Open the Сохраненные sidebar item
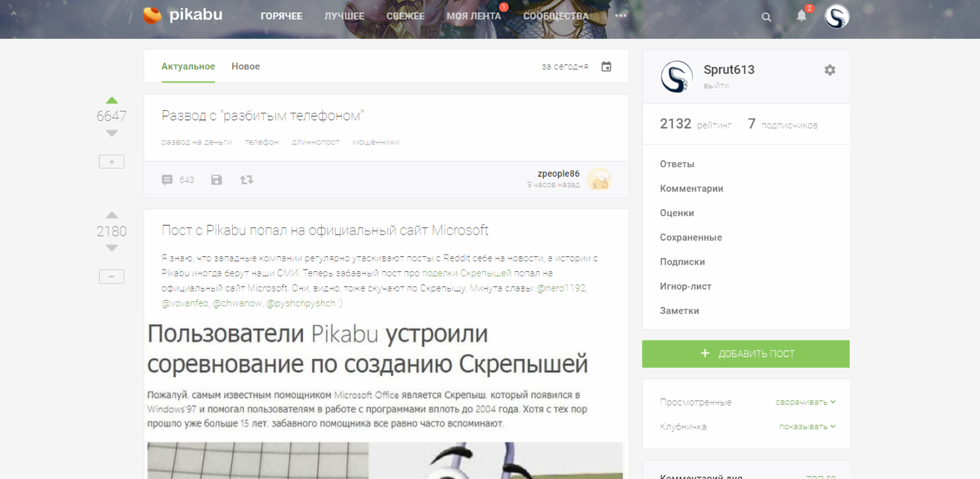Image resolution: width=980 pixels, height=479 pixels. 691,238
